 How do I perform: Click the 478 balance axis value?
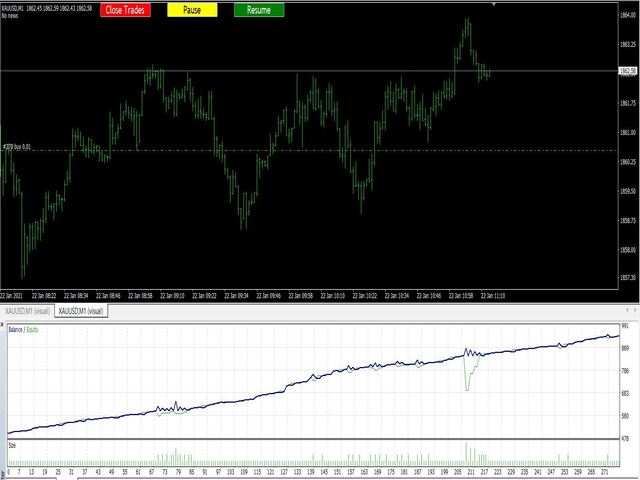[x=625, y=439]
